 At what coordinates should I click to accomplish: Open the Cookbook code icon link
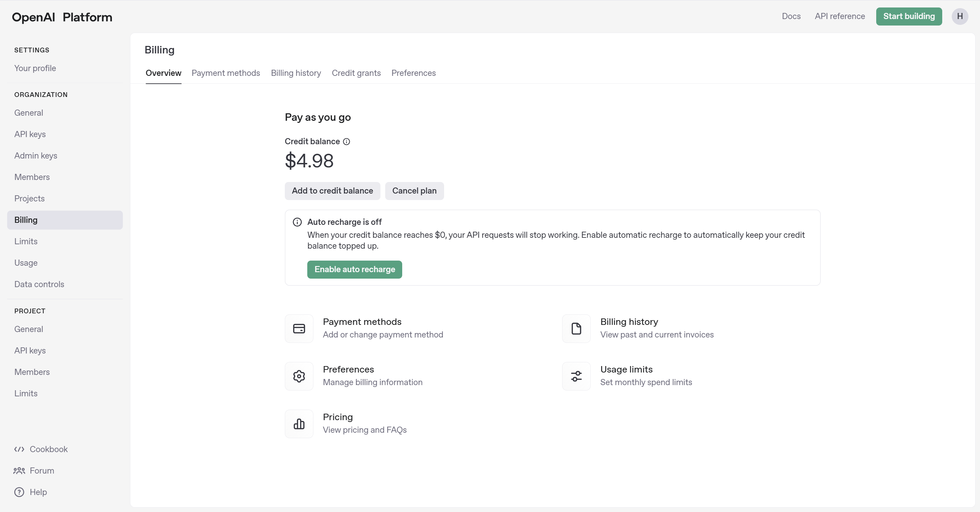click(x=19, y=449)
